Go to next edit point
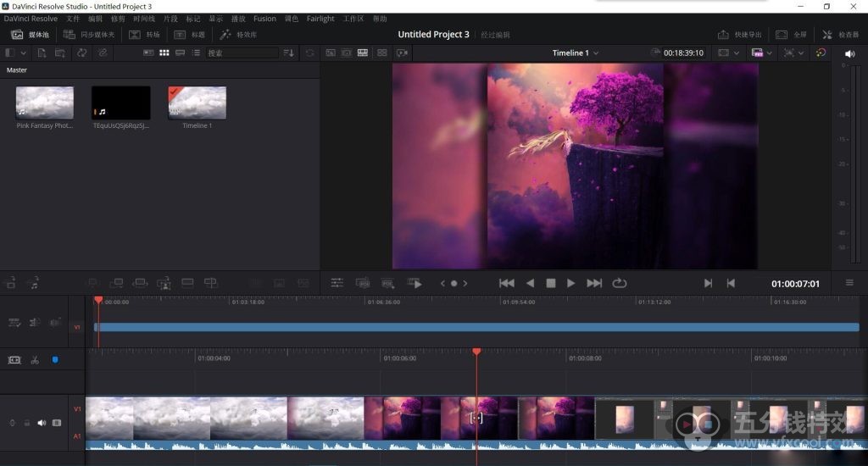The height and width of the screenshot is (466, 868). pyautogui.click(x=708, y=283)
